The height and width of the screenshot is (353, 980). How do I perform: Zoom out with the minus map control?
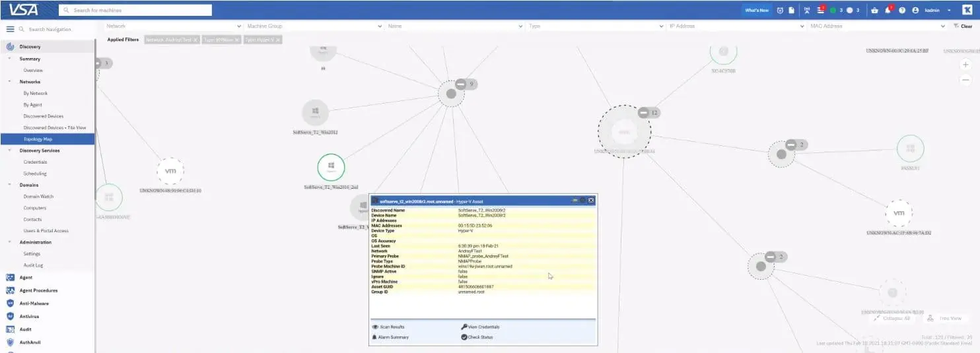coord(965,79)
